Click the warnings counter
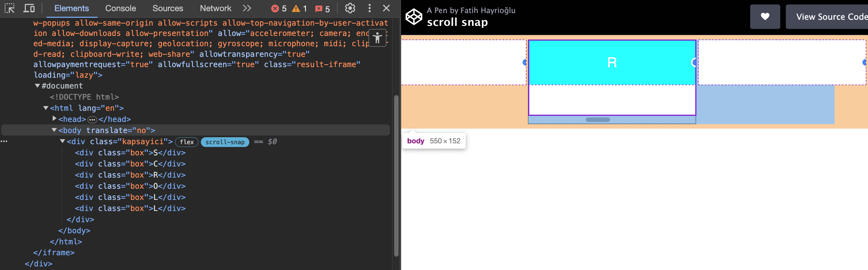Image resolution: width=868 pixels, height=270 pixels. pyautogui.click(x=299, y=8)
